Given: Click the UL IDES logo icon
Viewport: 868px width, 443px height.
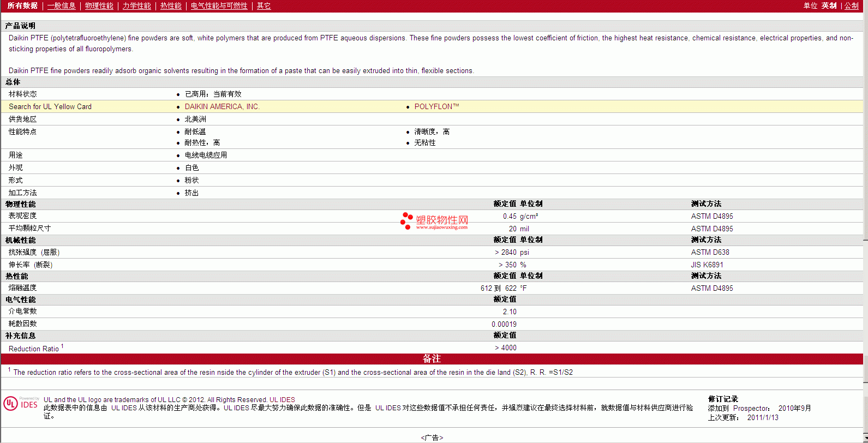Looking at the screenshot, I should click(21, 403).
